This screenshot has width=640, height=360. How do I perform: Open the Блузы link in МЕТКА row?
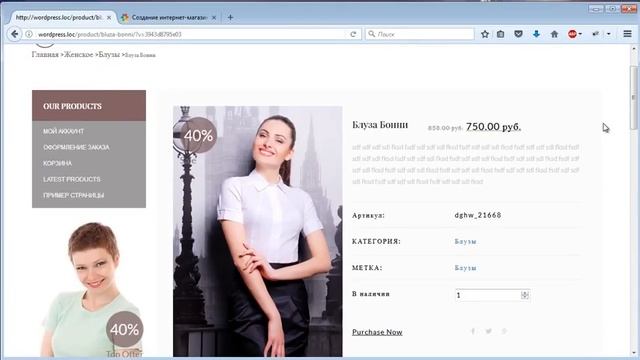coord(465,268)
